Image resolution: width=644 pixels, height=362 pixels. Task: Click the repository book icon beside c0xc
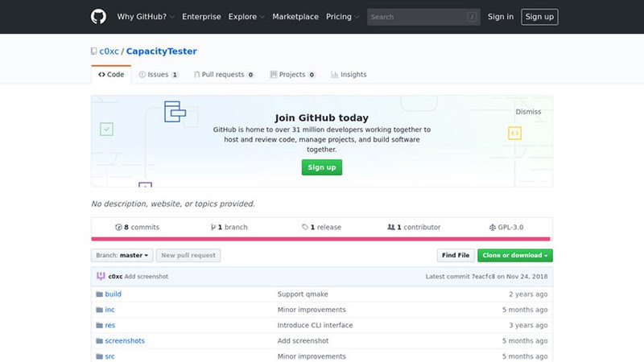[x=93, y=51]
